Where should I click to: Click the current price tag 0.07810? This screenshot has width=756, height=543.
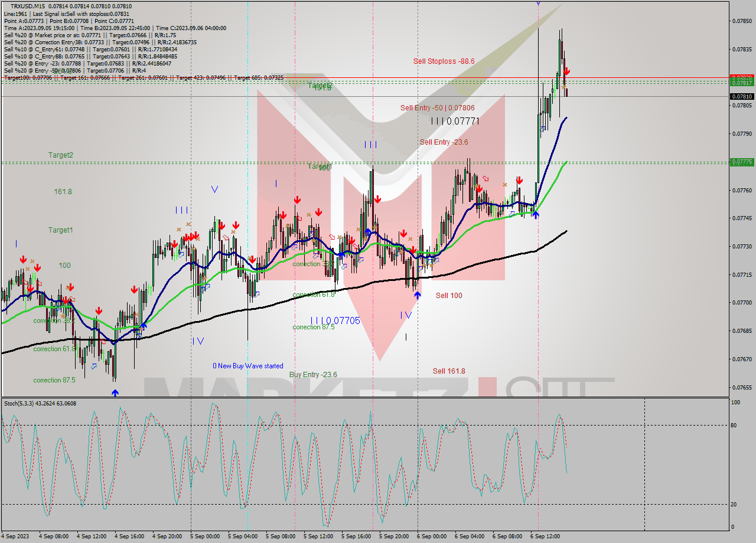[x=742, y=96]
